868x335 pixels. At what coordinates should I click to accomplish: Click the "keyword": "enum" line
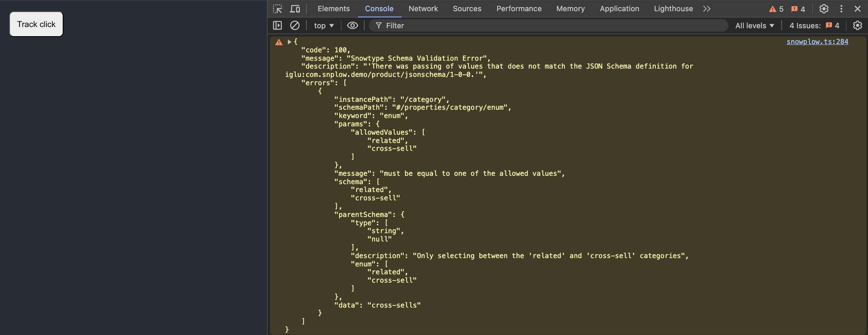coord(371,116)
